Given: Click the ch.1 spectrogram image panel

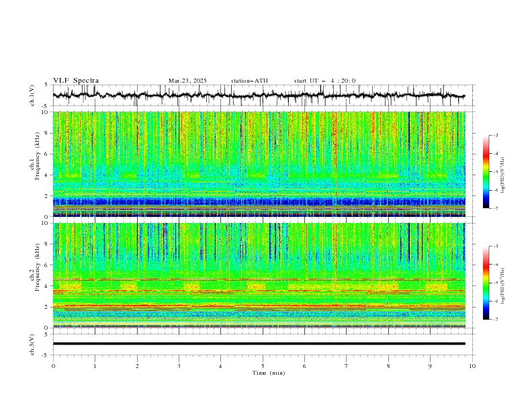Looking at the screenshot, I should click(x=259, y=164).
